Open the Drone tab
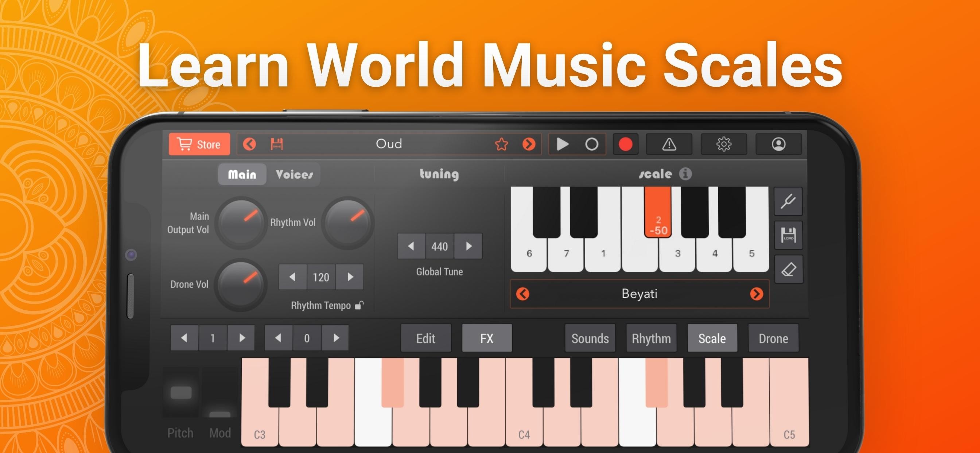The width and height of the screenshot is (980, 453). pyautogui.click(x=773, y=338)
